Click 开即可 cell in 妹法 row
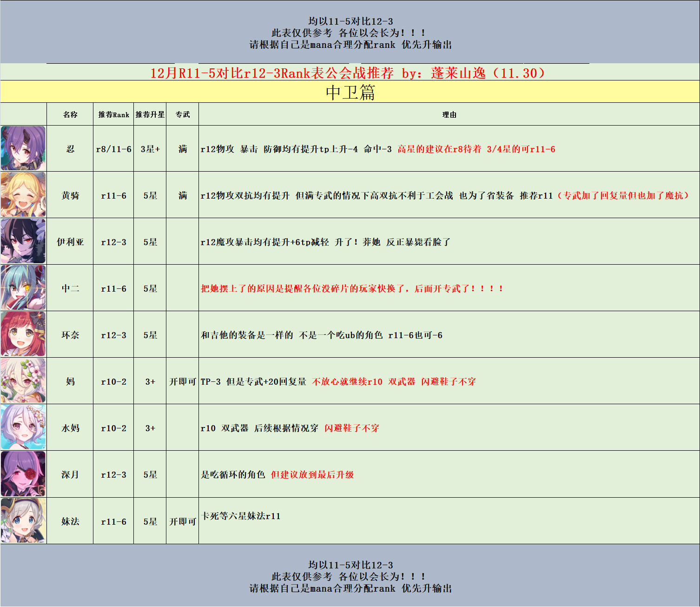Screen dimensions: 700x607 coord(183,521)
